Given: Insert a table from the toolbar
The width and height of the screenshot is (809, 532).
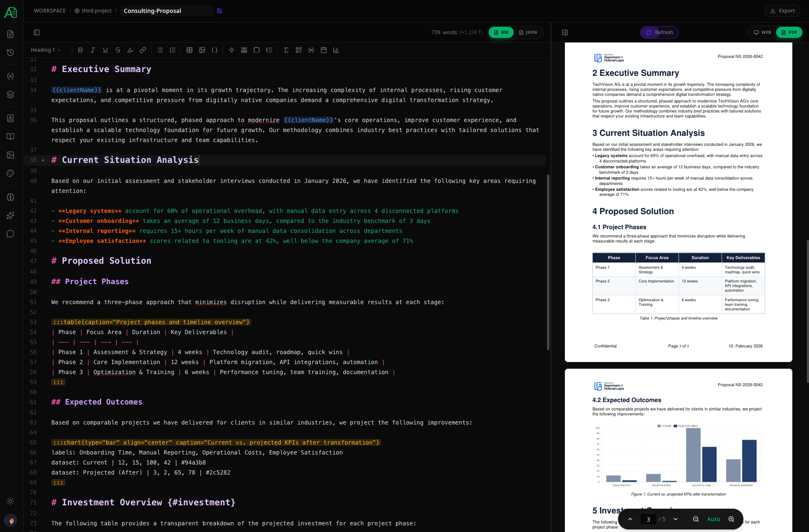Looking at the screenshot, I should 190,50.
